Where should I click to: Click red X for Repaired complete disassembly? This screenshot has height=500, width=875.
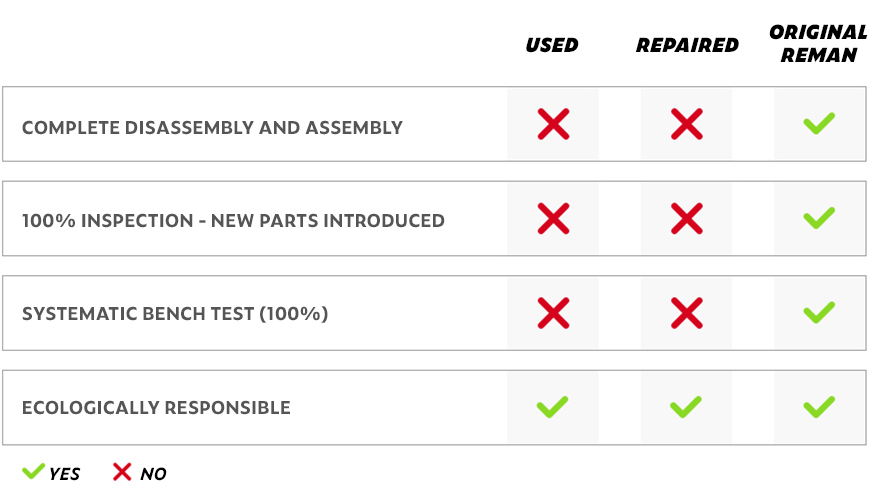coord(686,124)
